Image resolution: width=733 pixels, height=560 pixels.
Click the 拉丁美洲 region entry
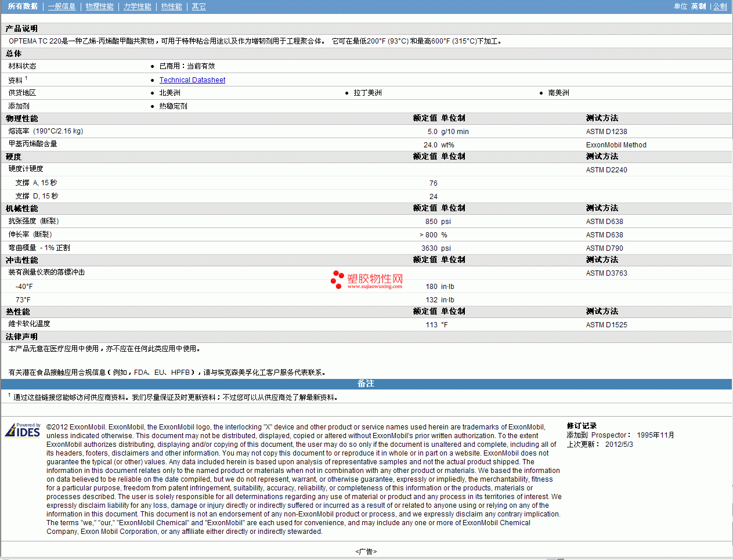coord(367,93)
